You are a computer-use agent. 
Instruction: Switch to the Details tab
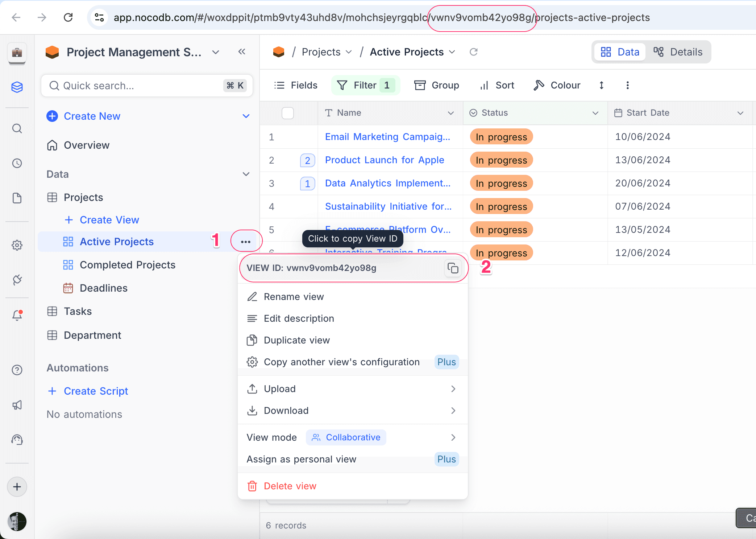point(678,52)
